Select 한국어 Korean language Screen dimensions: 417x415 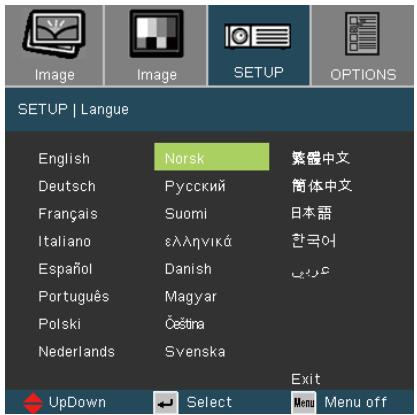(313, 240)
